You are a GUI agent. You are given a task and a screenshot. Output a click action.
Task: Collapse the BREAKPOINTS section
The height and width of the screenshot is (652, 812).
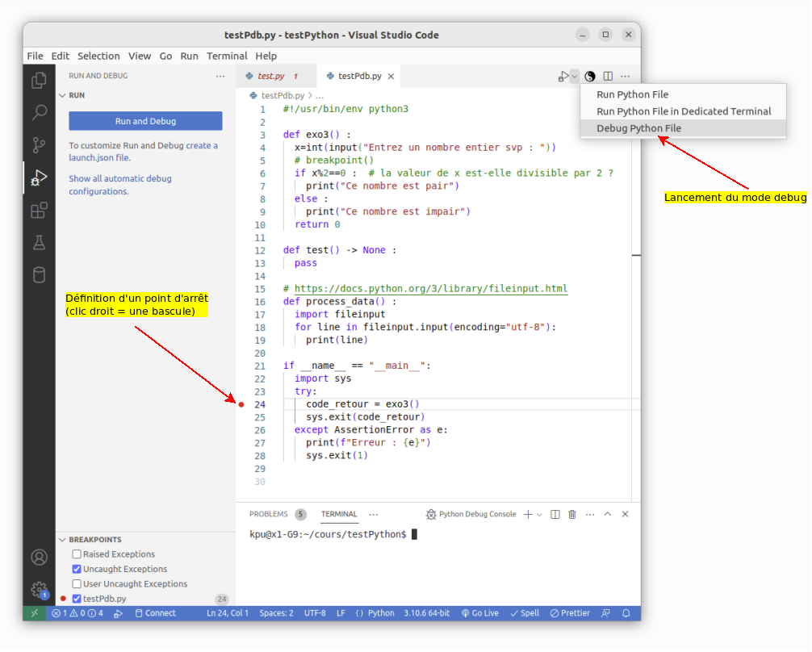click(x=90, y=540)
